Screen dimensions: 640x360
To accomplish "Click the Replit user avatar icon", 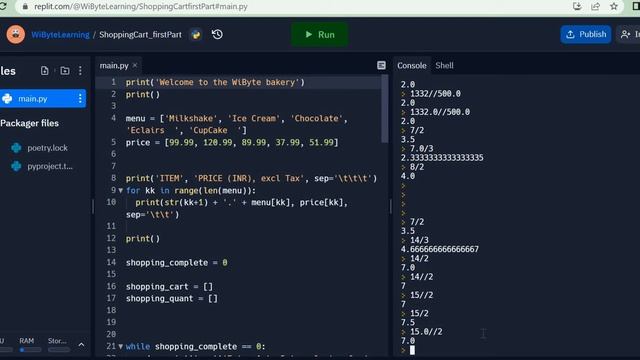I will point(16,34).
